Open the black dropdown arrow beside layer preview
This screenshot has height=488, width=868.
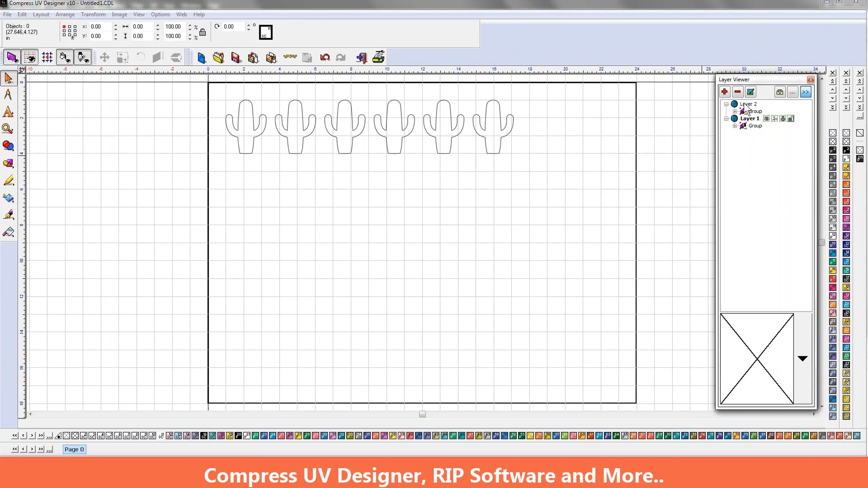(803, 359)
